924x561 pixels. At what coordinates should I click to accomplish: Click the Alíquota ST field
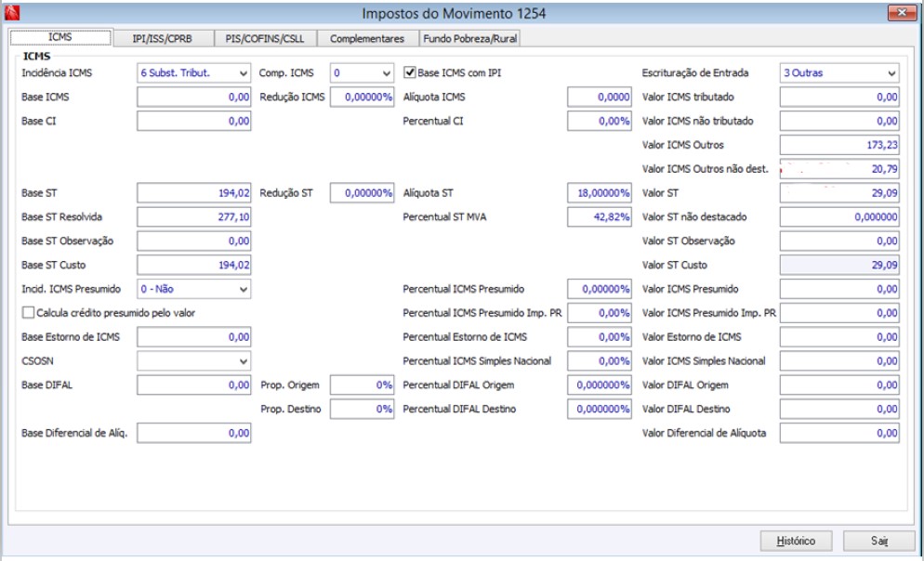(x=600, y=193)
